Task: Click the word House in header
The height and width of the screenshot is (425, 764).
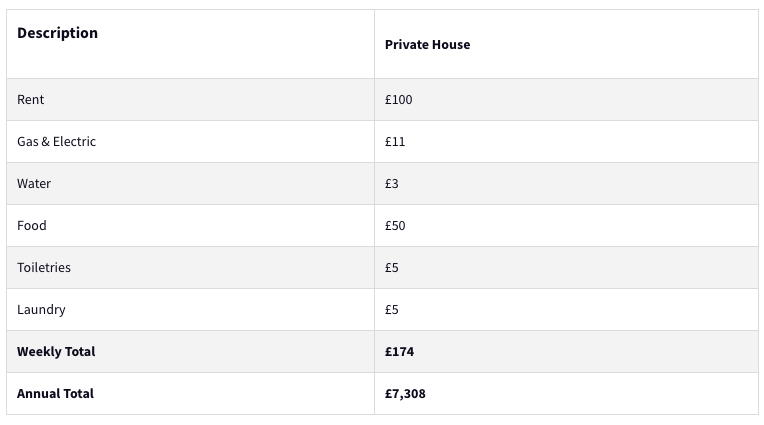Action: tap(452, 45)
